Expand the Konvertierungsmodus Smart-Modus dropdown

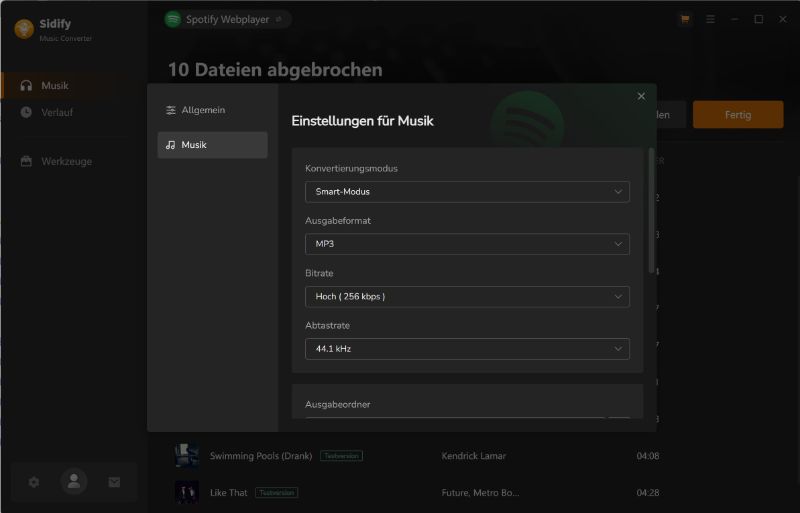(x=467, y=192)
